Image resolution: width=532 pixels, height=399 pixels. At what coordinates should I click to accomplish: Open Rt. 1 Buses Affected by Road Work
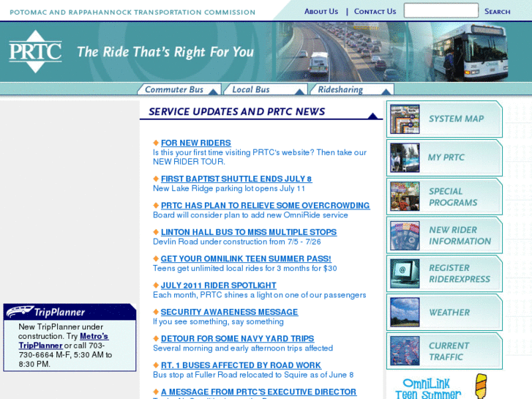point(241,365)
